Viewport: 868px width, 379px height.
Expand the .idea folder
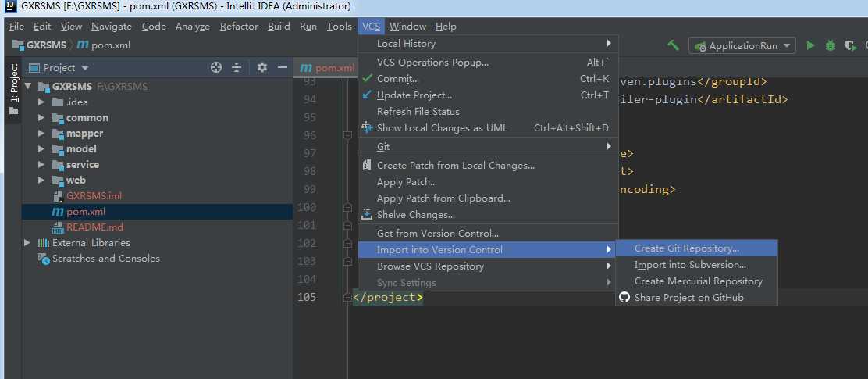(41, 102)
